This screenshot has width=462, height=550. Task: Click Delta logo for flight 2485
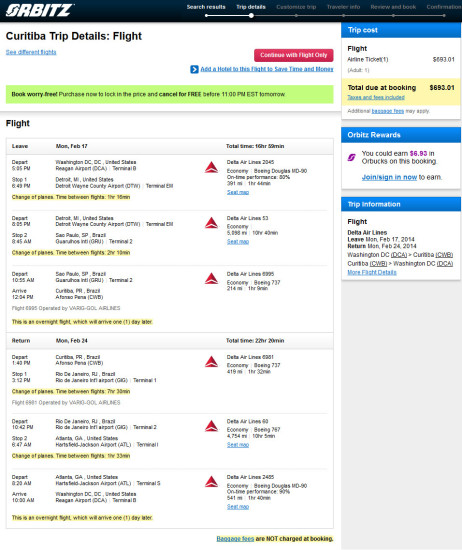211,482
